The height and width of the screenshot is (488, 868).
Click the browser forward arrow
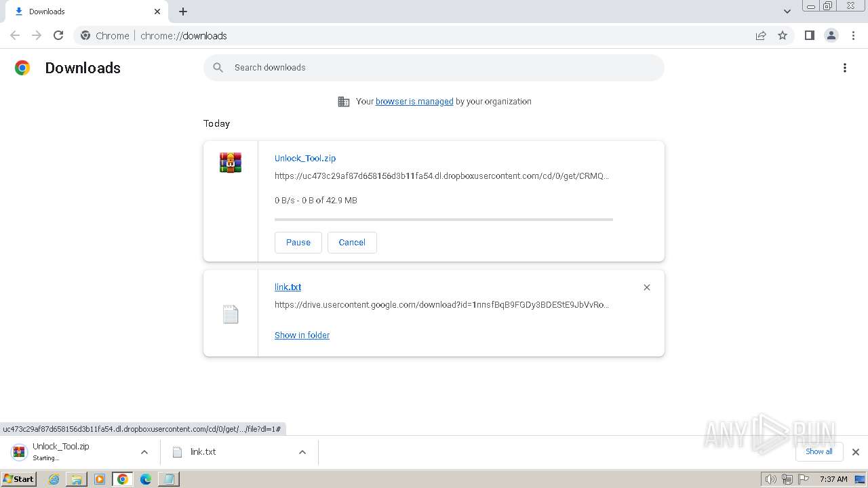click(x=37, y=35)
